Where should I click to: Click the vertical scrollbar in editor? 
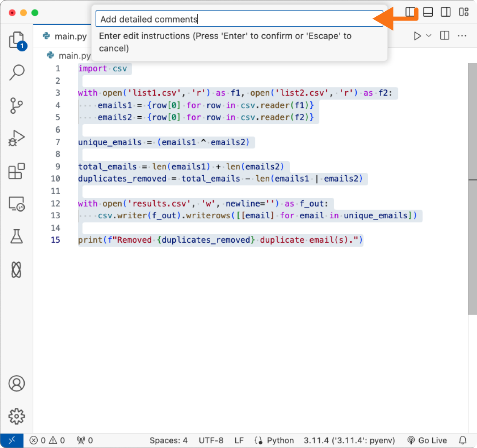(472, 189)
